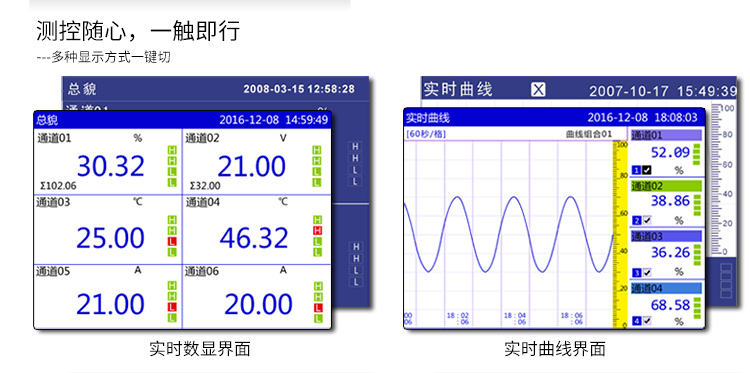This screenshot has width=750, height=373.
Task: Toggle the checkbox for curve 通道04
Action: tap(647, 321)
